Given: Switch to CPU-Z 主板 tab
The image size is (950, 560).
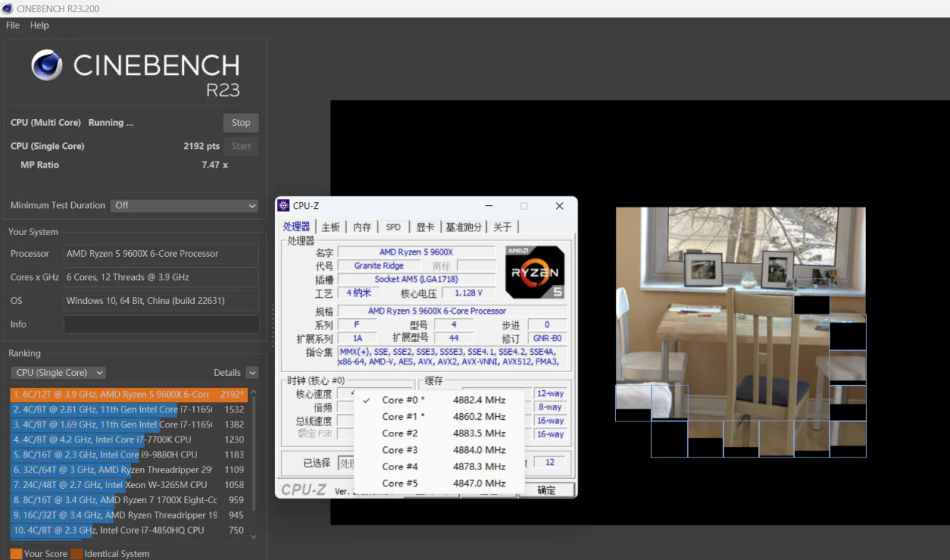Looking at the screenshot, I should (330, 227).
